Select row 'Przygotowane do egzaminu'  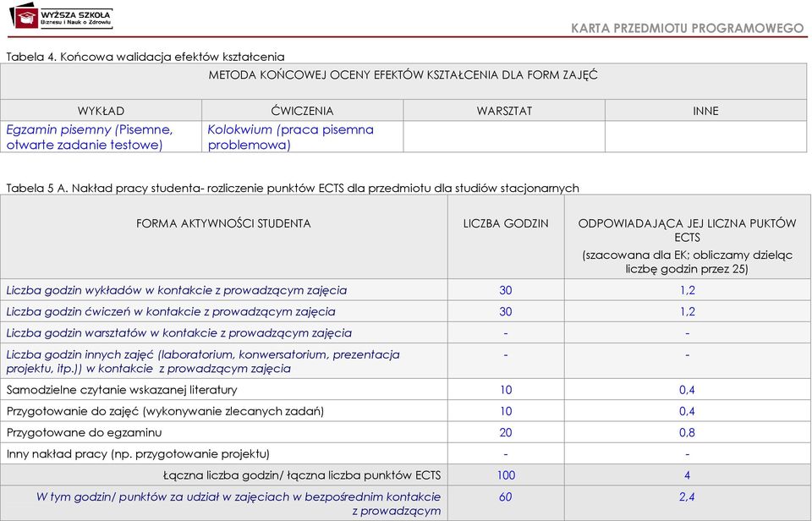pos(405,432)
